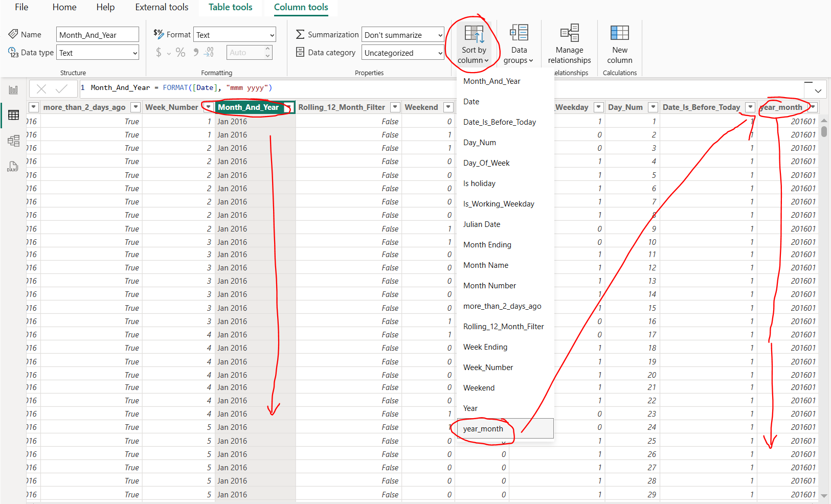The width and height of the screenshot is (831, 504).
Task: Switch to Model view in left sidebar
Action: pyautogui.click(x=14, y=141)
